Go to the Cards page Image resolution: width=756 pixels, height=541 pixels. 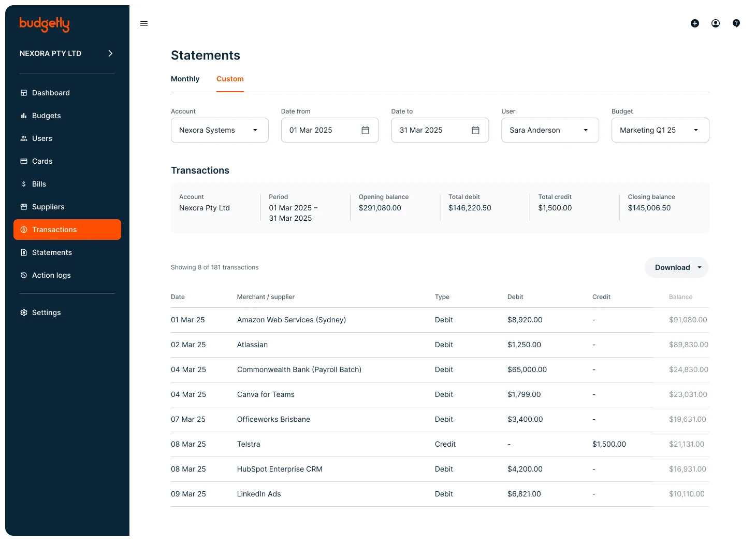(x=42, y=161)
